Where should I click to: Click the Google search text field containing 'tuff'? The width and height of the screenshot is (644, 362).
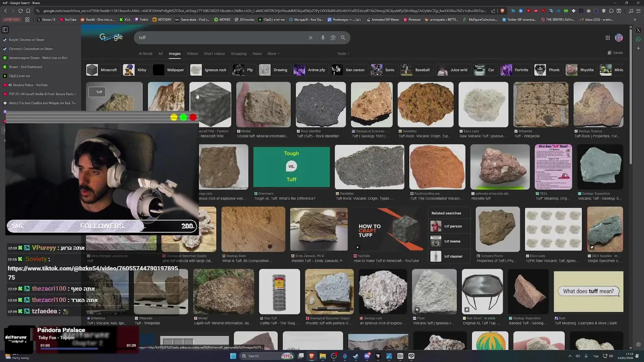click(221, 38)
